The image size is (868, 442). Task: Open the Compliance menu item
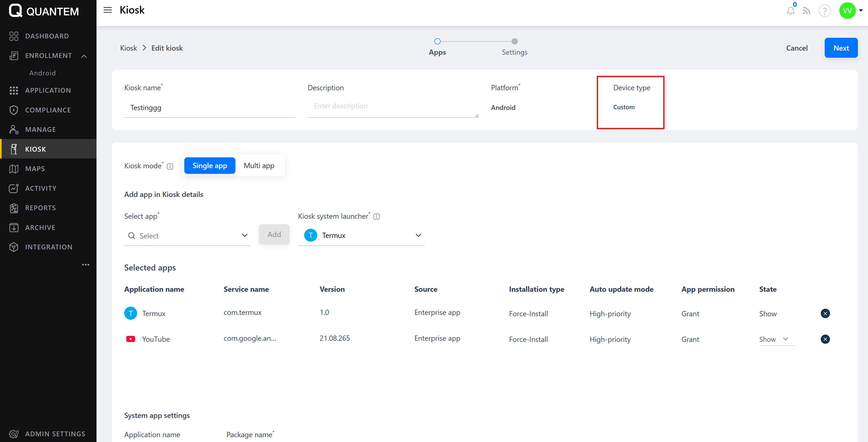48,110
